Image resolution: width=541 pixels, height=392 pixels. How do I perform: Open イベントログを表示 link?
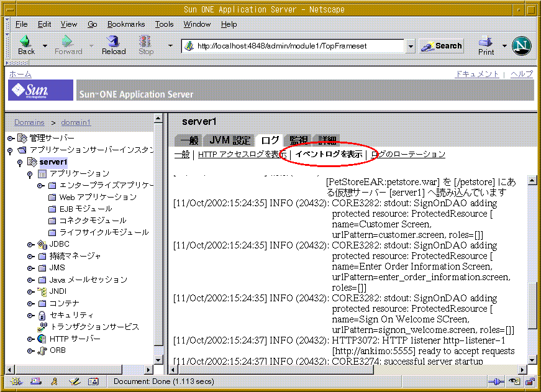coord(329,154)
